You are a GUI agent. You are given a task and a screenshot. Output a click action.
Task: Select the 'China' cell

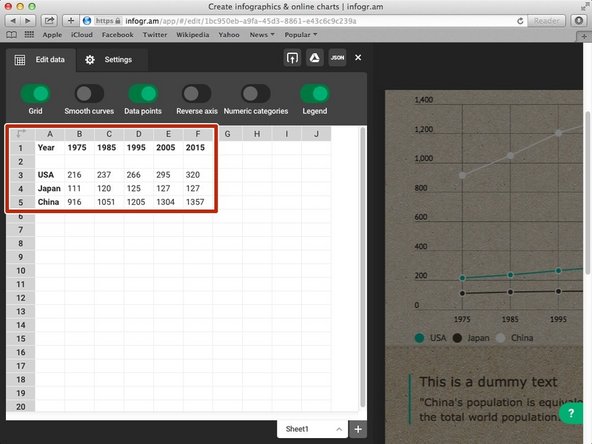coord(50,202)
